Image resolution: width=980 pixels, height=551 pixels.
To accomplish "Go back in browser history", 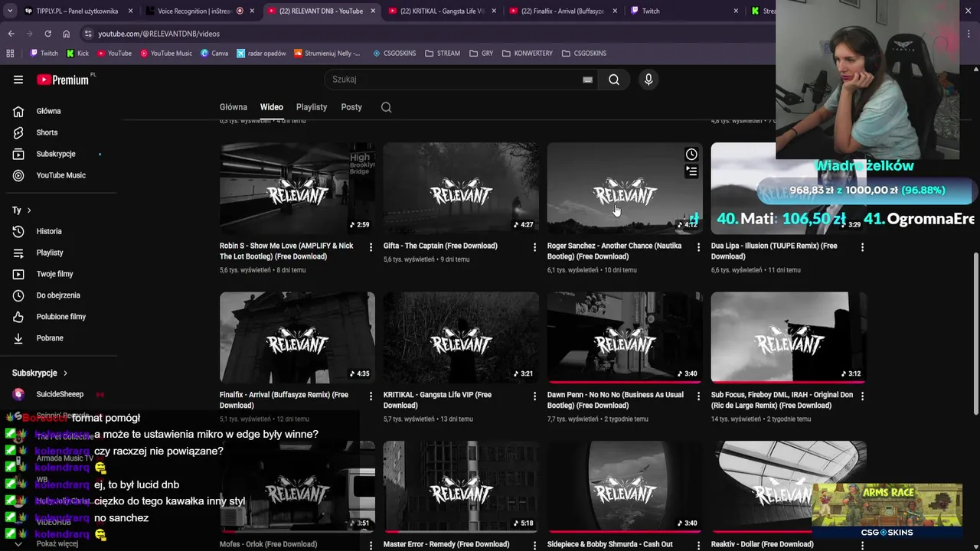I will click(x=11, y=34).
